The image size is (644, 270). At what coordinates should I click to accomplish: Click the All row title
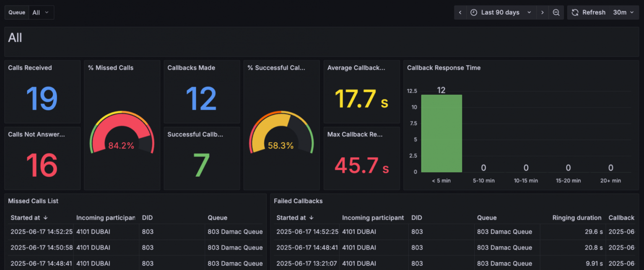(x=15, y=38)
